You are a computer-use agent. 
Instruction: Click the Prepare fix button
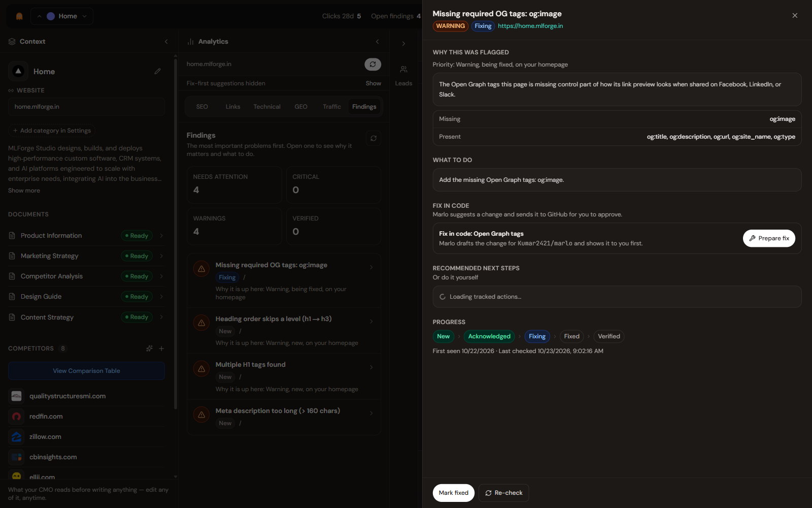(769, 238)
